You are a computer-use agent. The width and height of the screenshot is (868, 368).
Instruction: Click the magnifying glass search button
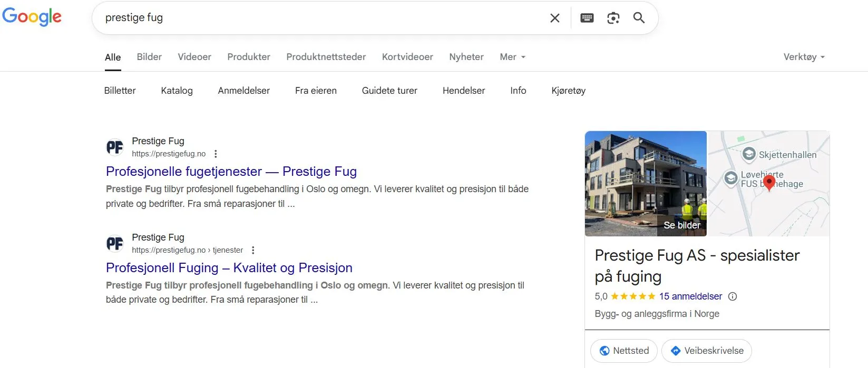pos(639,18)
